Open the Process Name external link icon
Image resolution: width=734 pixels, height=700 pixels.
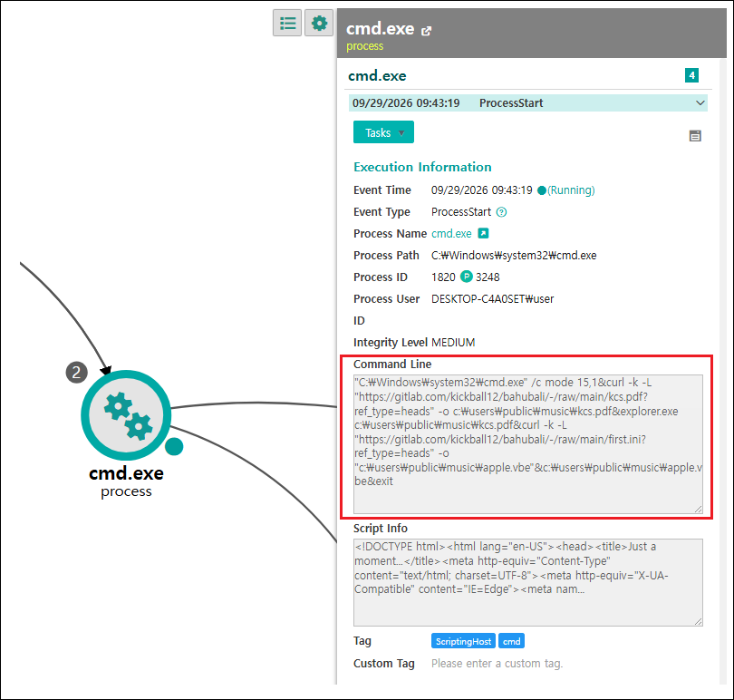pos(483,233)
